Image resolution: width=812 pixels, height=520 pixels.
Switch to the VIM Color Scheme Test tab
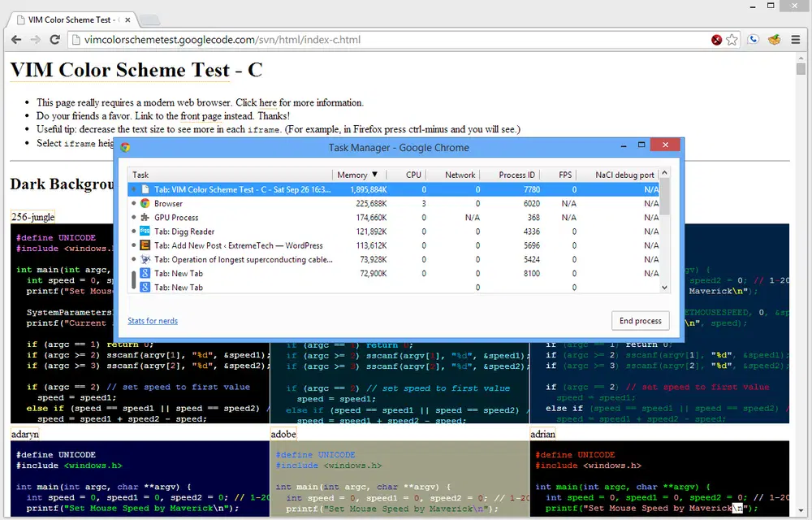[x=72, y=20]
